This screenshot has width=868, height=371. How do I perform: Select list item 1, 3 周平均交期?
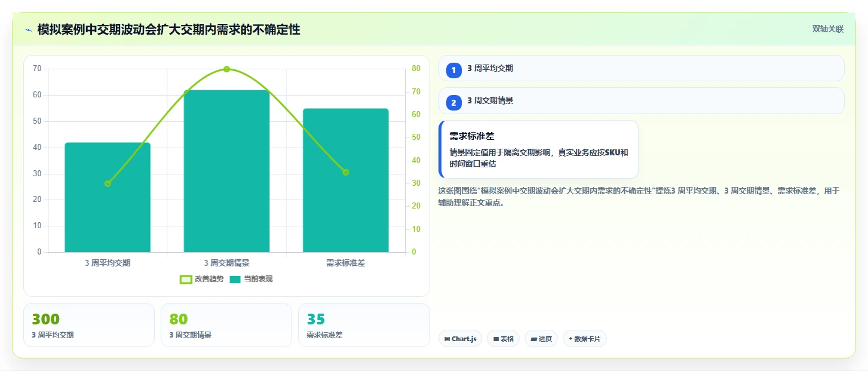coord(641,68)
